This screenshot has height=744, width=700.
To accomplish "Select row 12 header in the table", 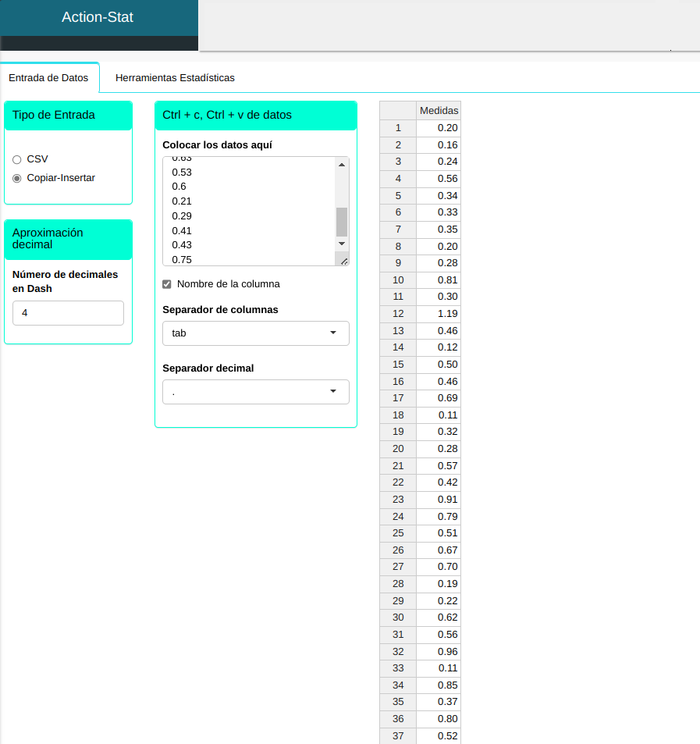I will 398,314.
